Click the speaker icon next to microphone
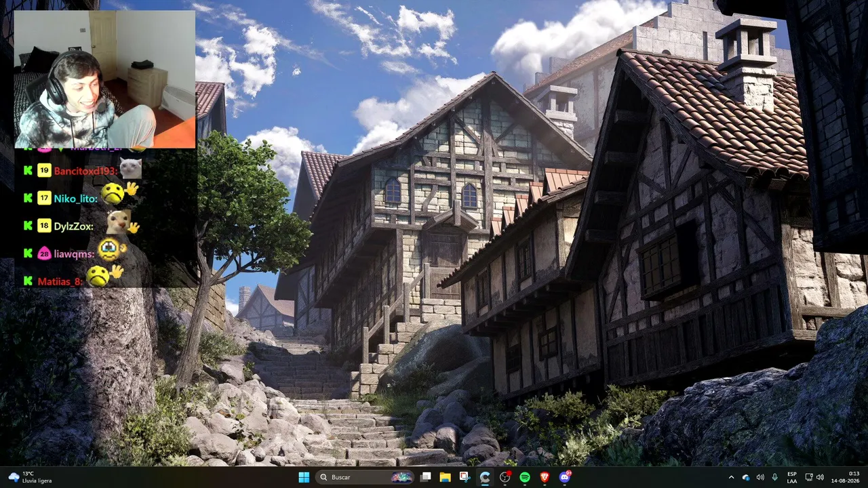 tap(760, 477)
